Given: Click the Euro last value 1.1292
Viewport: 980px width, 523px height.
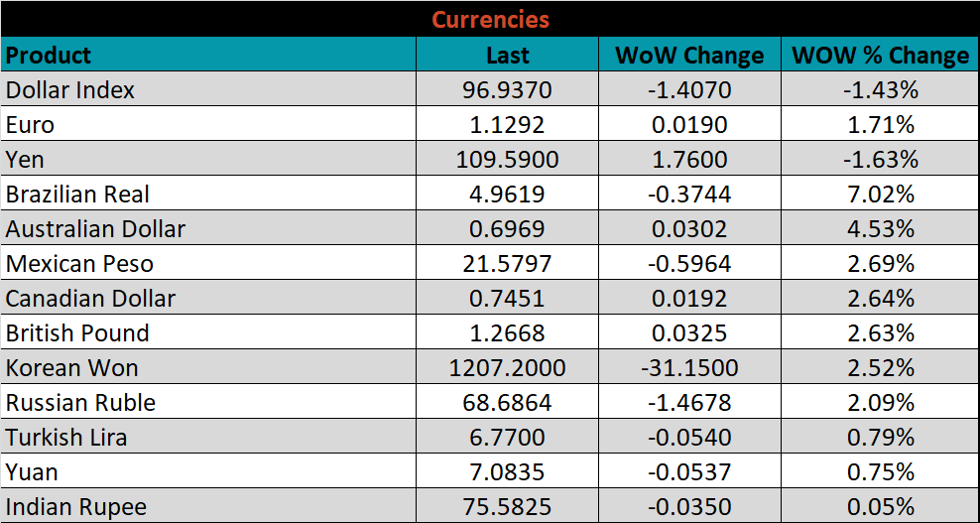Looking at the screenshot, I should click(x=507, y=125).
